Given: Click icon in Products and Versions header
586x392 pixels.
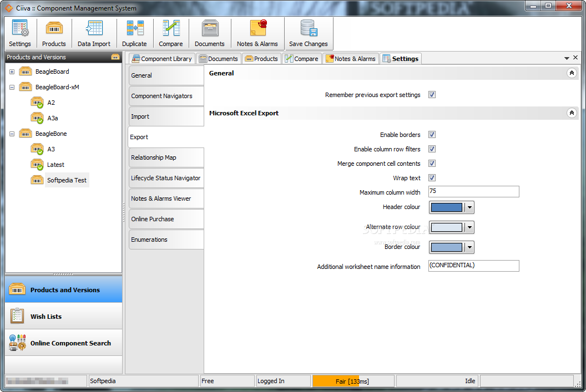Looking at the screenshot, I should coord(115,57).
